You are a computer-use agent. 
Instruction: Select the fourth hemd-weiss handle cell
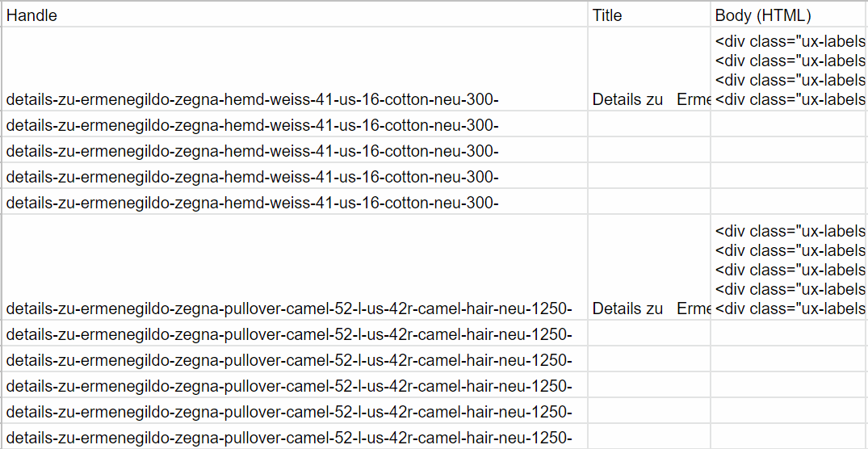coord(295,175)
